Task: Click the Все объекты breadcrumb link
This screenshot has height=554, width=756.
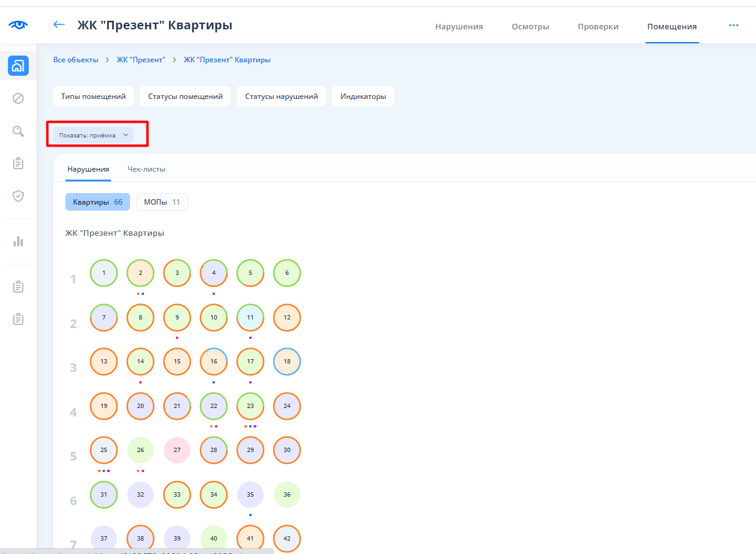Action: [x=76, y=60]
